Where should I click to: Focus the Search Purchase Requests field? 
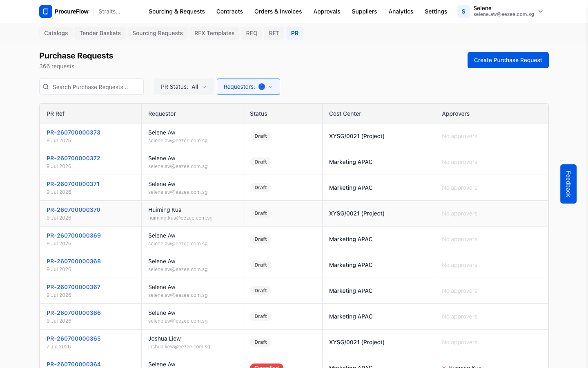point(91,87)
